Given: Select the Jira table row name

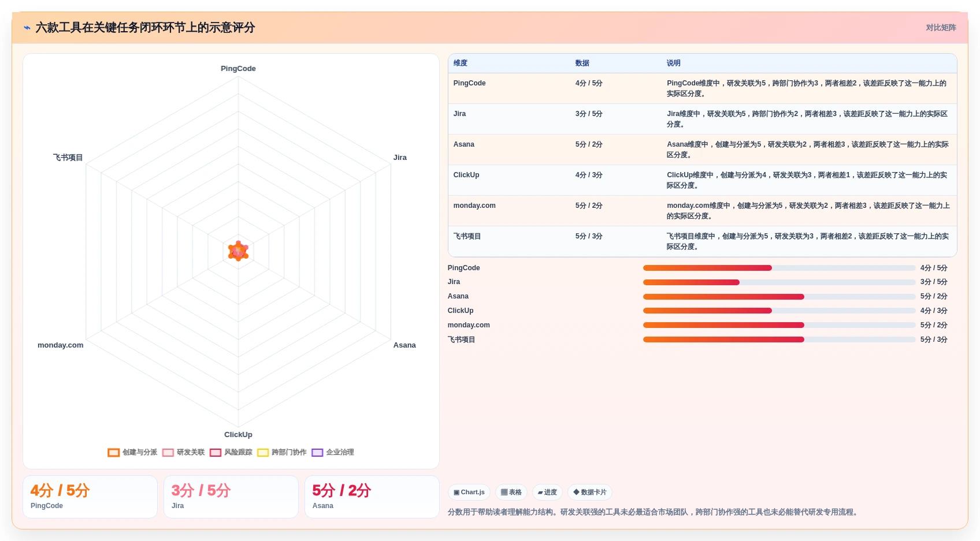Looking at the screenshot, I should (x=460, y=114).
